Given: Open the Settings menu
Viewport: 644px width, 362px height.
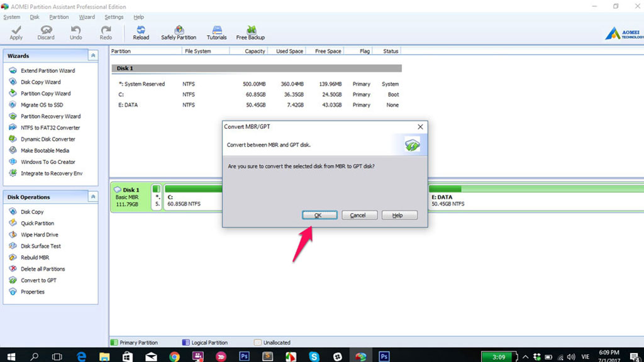Looking at the screenshot, I should (x=114, y=17).
